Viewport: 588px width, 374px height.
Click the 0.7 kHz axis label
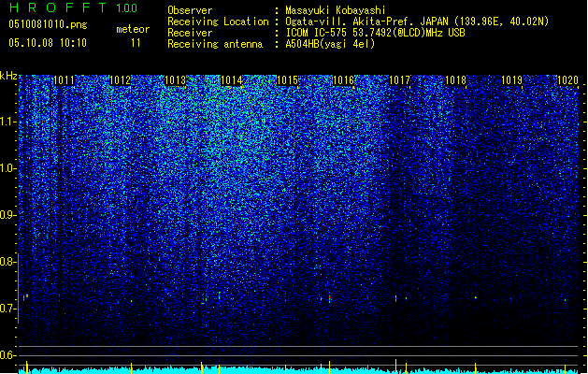tap(7, 309)
